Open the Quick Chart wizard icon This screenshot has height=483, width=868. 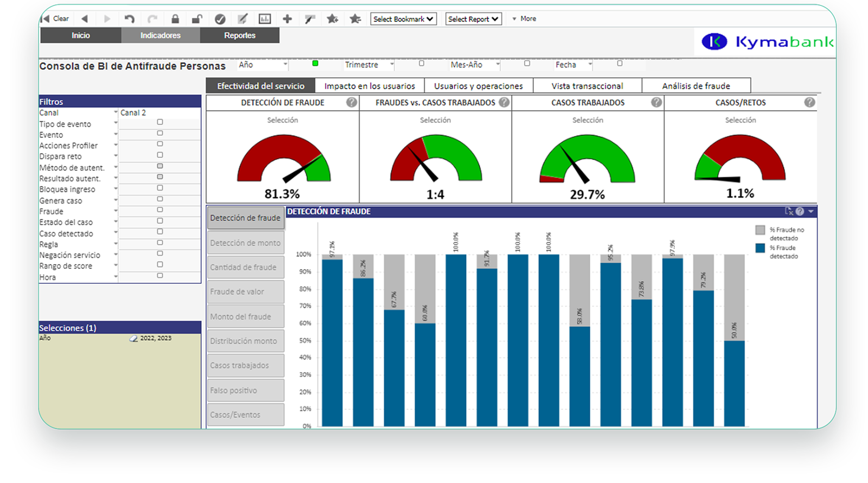coord(265,19)
